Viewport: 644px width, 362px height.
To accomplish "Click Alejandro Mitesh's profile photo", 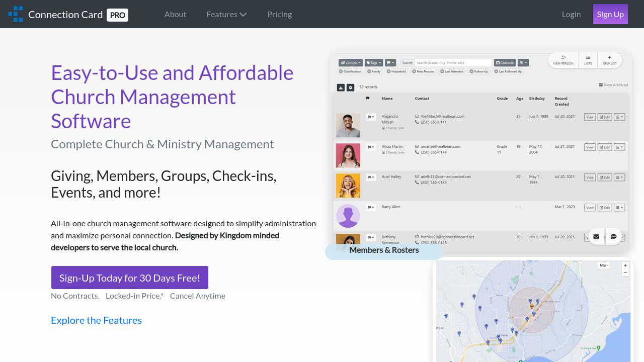I will 348,125.
